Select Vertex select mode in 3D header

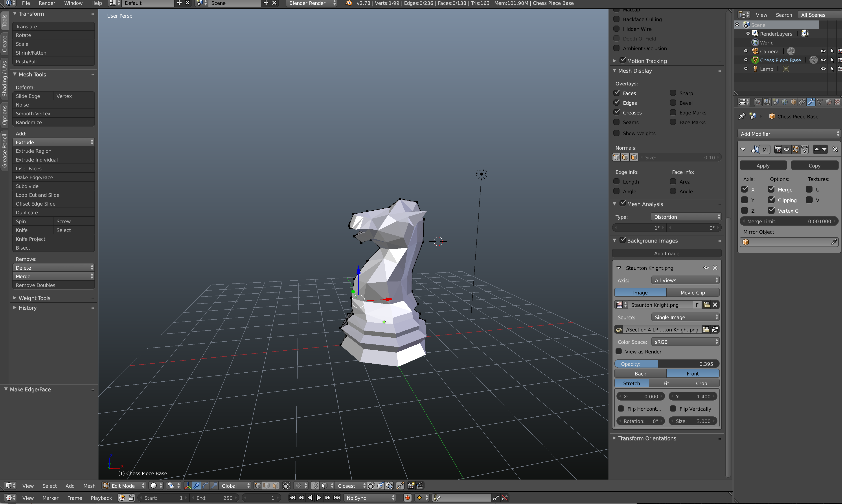click(258, 486)
